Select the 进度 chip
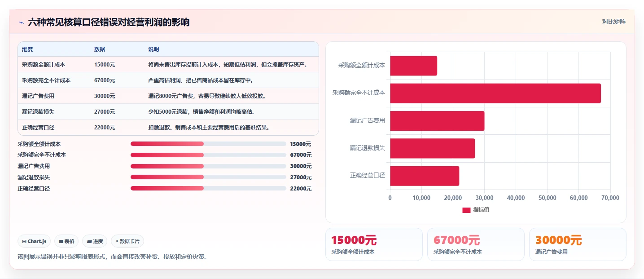The image size is (644, 279). point(95,241)
